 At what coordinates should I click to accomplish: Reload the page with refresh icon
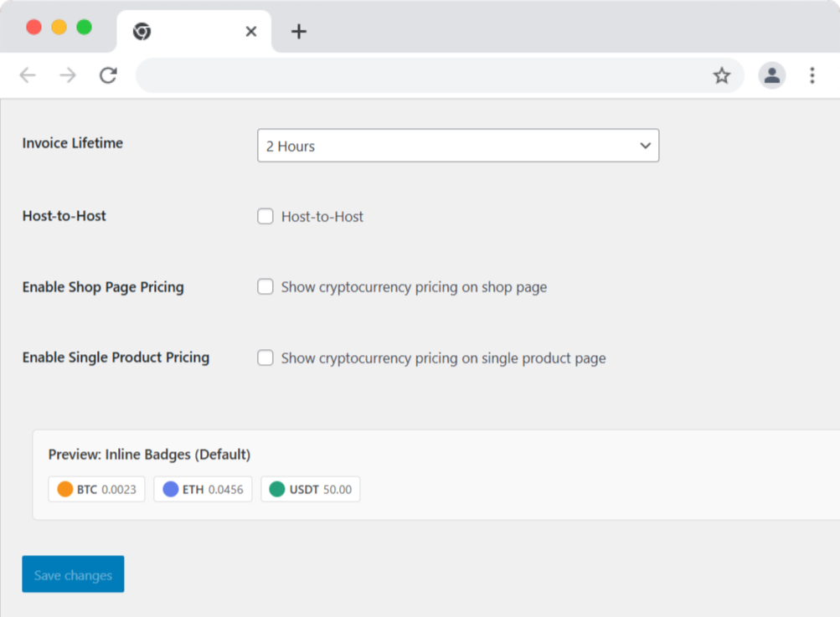click(x=108, y=76)
